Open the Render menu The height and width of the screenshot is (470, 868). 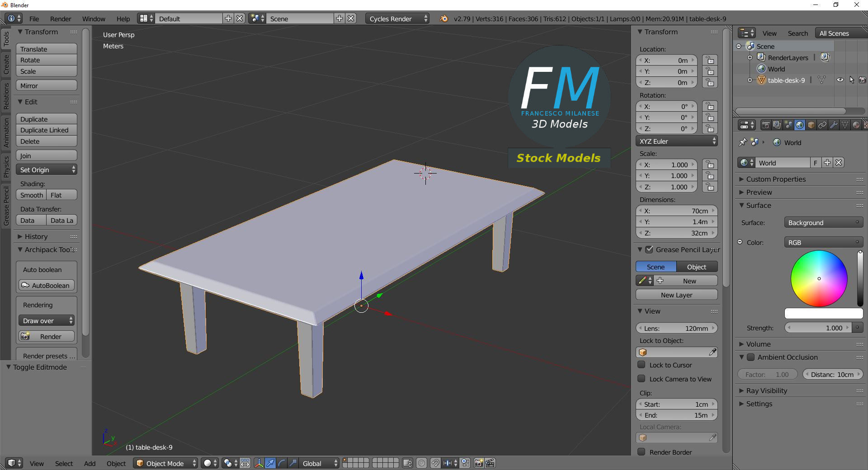point(61,19)
